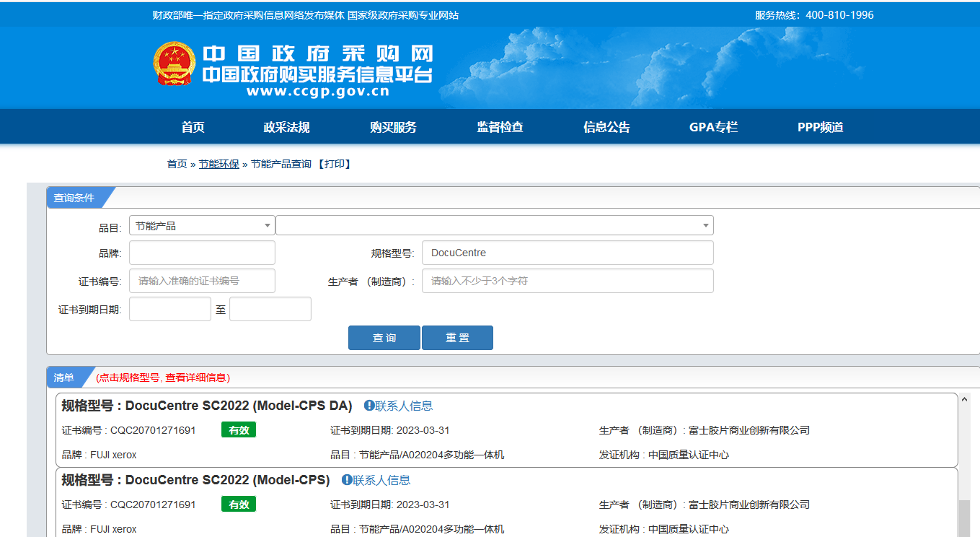The height and width of the screenshot is (537, 980).
Task: Click the 重置 reset button
Action: [x=457, y=338]
